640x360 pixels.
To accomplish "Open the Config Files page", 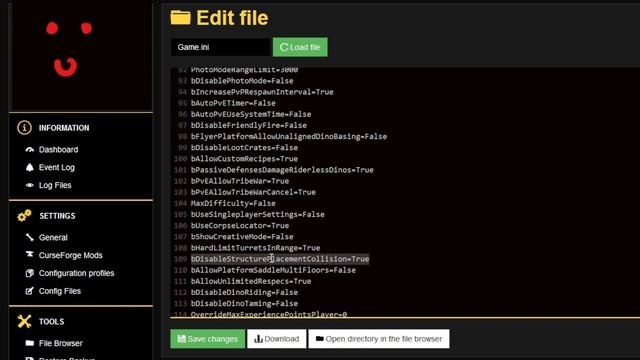I will 60,291.
